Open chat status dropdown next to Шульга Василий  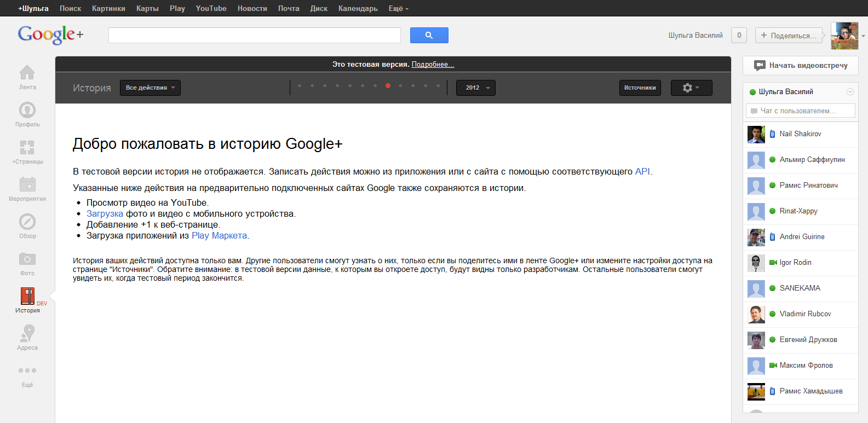[850, 92]
